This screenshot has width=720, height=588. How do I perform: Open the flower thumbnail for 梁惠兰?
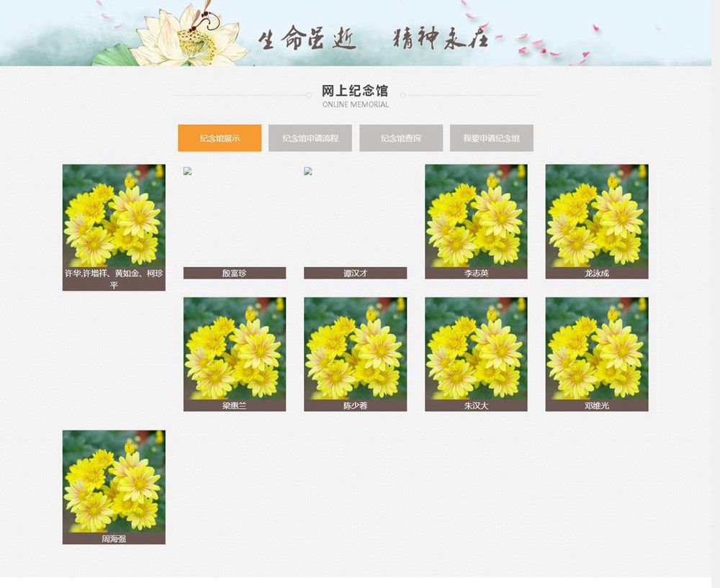coord(235,348)
